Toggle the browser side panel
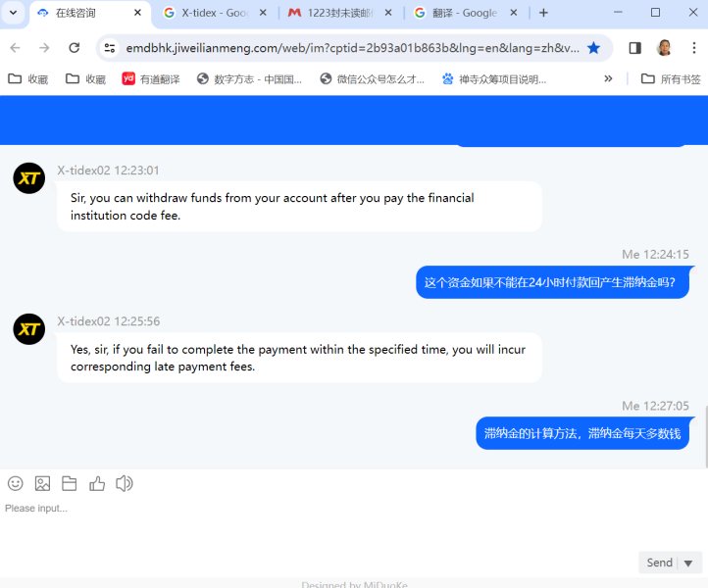This screenshot has height=588, width=708. pos(634,48)
